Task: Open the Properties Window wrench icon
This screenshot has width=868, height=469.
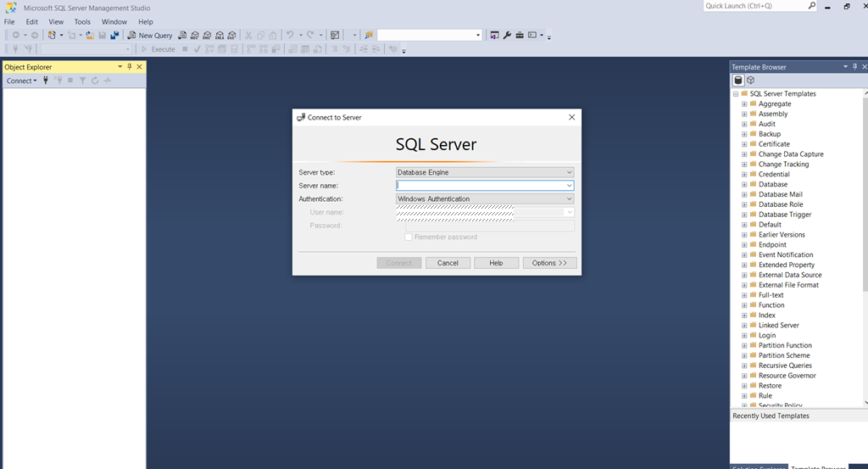Action: coord(507,35)
